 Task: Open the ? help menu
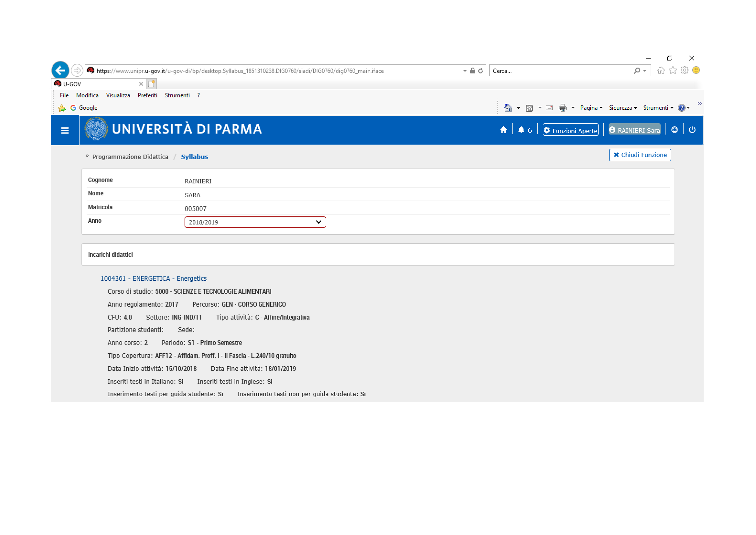click(199, 95)
